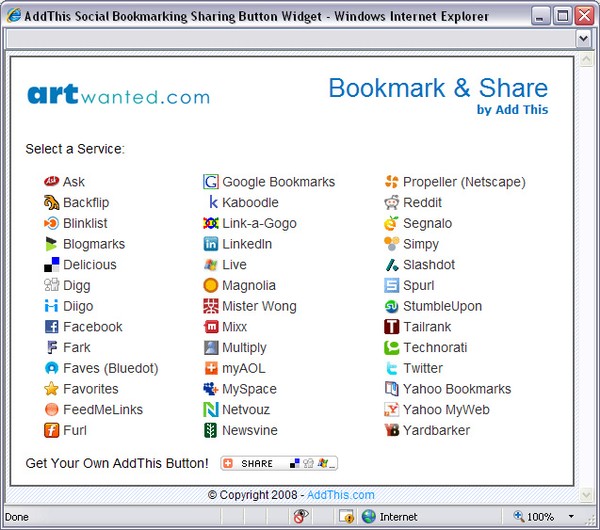Image resolution: width=600 pixels, height=530 pixels.
Task: Click the Yahoo Bookmarks icon
Action: click(391, 388)
